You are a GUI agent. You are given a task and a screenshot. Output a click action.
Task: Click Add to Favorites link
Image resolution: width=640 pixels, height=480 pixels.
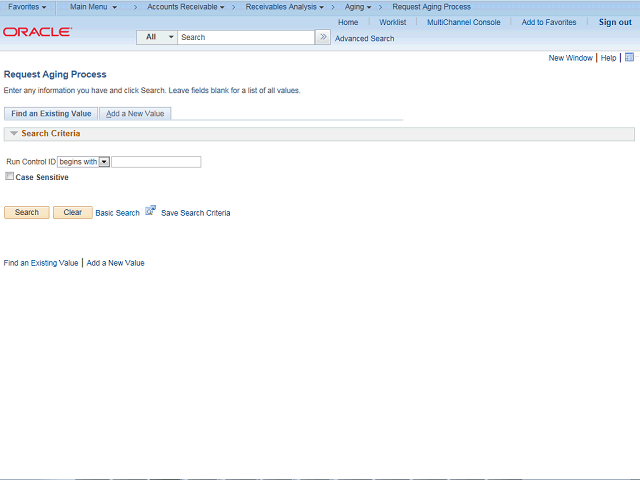coord(549,22)
